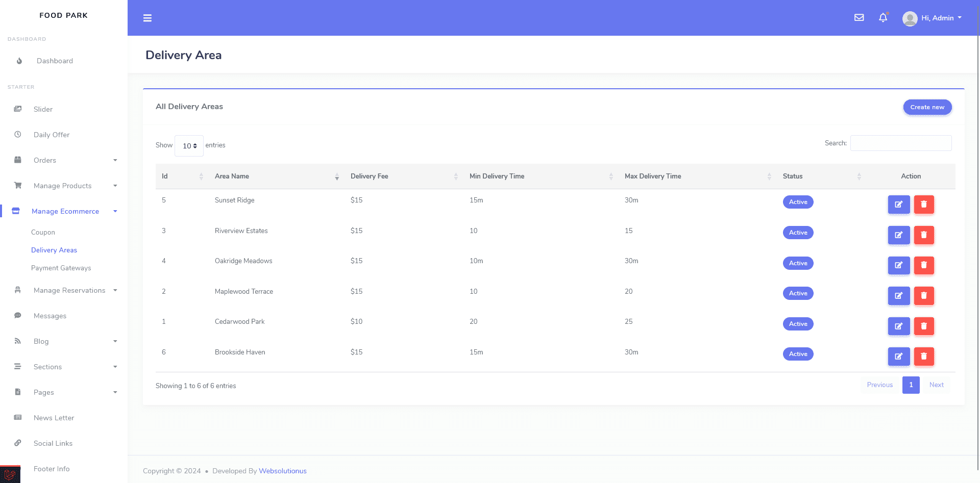This screenshot has height=483, width=980.
Task: Click the Maplewood Terrace area name
Action: pyautogui.click(x=244, y=292)
